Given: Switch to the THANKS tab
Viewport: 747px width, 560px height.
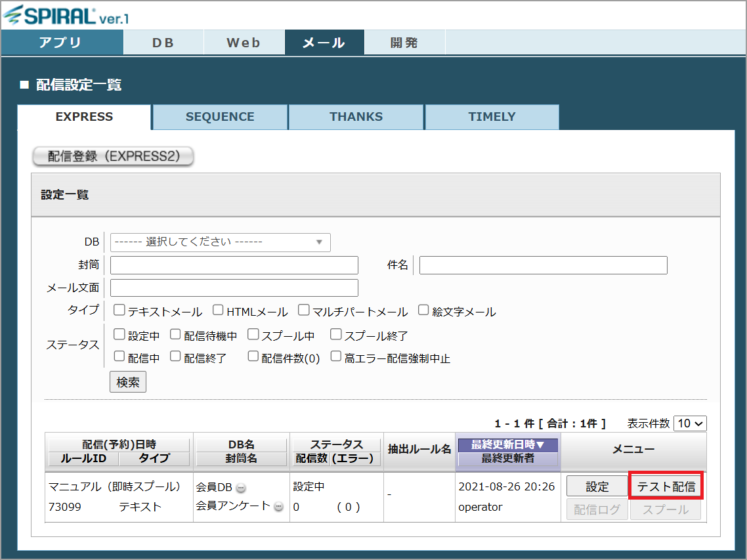Looking at the screenshot, I should (356, 117).
